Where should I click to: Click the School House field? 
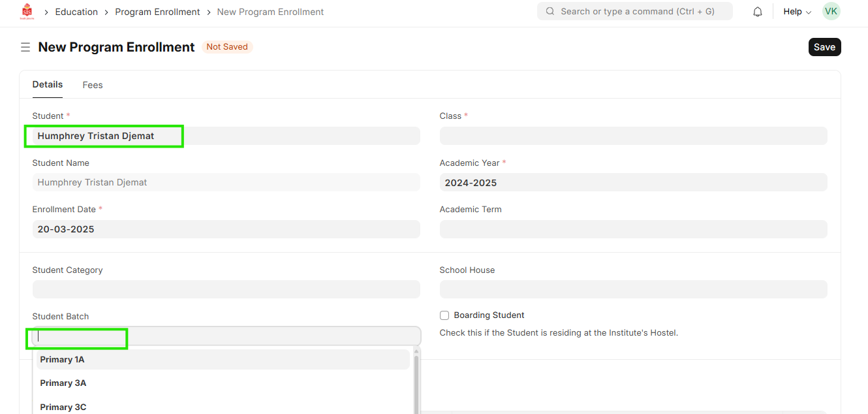click(633, 289)
